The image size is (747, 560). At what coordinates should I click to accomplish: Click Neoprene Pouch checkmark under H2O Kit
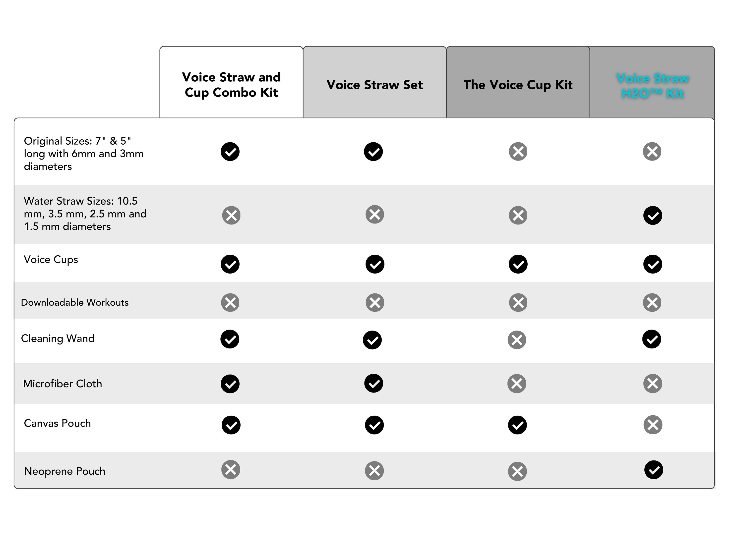tap(653, 470)
